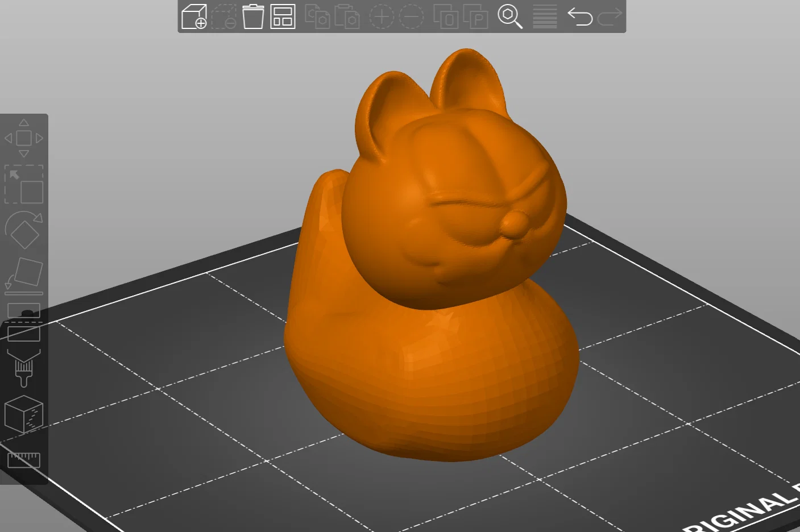Image resolution: width=800 pixels, height=532 pixels.
Task: Open the Seam painting cube tool
Action: coord(24,414)
